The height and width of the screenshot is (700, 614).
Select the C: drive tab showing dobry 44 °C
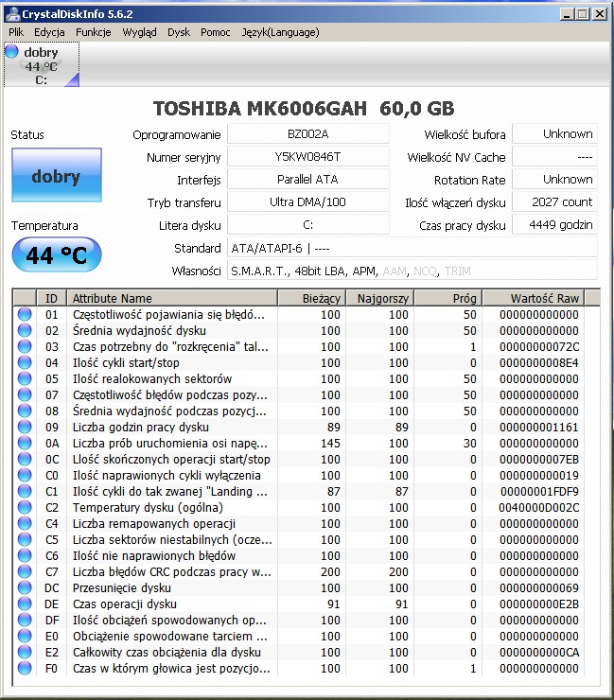coord(42,64)
